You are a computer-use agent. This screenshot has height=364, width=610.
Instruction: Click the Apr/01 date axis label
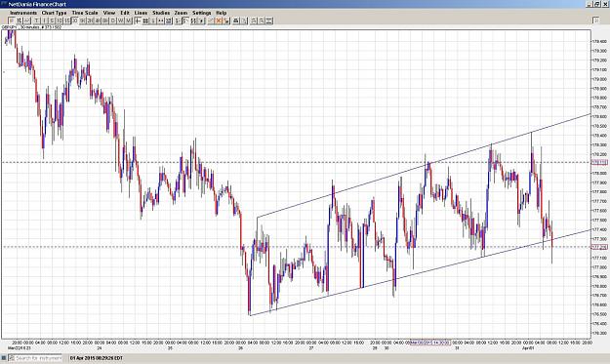pyautogui.click(x=528, y=348)
